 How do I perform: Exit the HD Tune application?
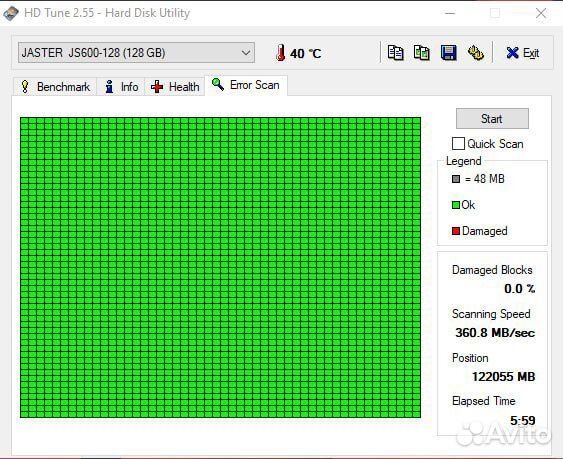[522, 53]
